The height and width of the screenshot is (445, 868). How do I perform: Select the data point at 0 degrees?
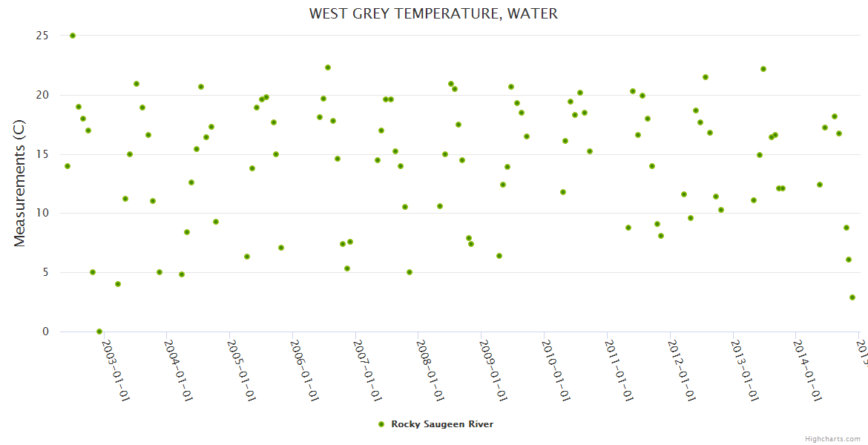99,332
